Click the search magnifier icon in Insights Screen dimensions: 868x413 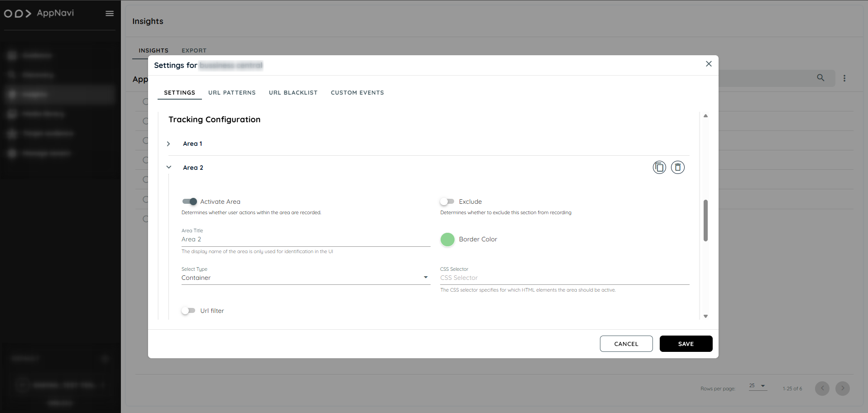click(x=820, y=78)
